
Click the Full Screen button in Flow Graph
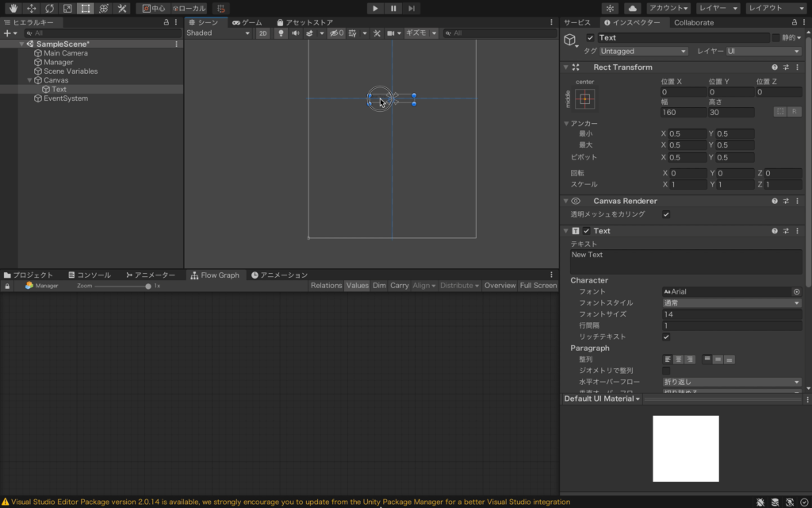[538, 286]
